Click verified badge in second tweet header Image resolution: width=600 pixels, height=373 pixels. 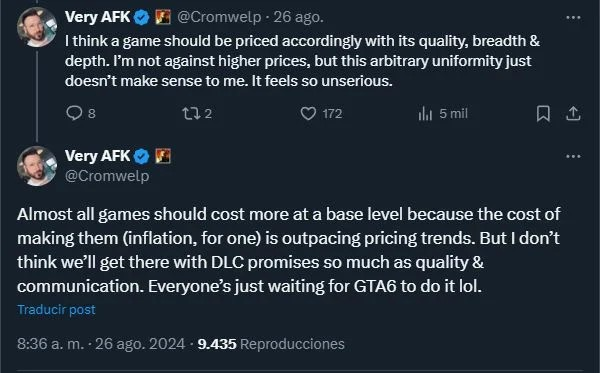point(142,156)
